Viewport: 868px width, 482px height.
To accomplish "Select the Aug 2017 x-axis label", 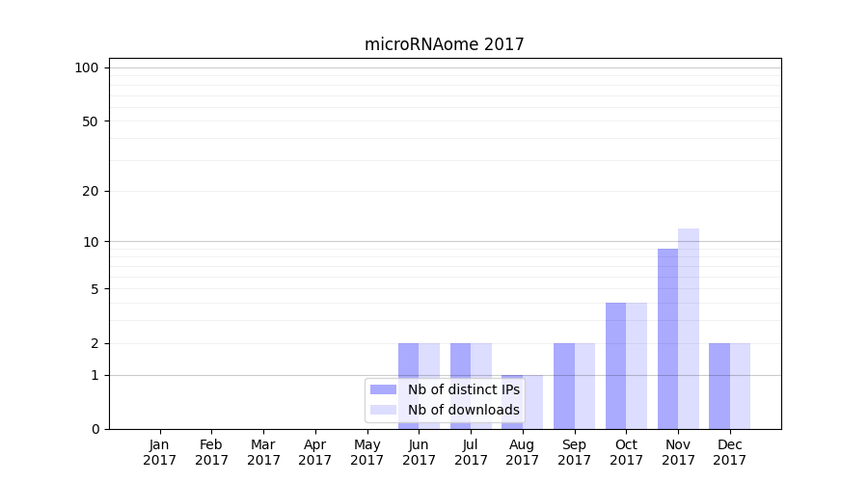I will (x=522, y=452).
